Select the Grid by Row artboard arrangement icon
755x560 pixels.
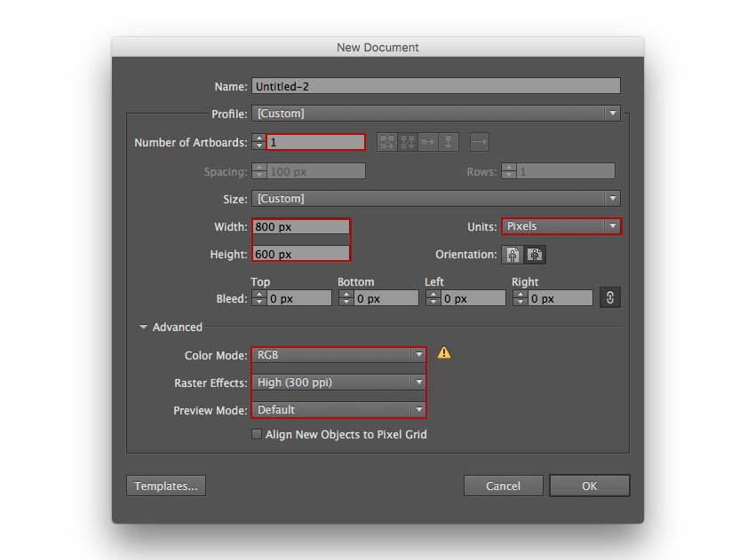tap(386, 142)
